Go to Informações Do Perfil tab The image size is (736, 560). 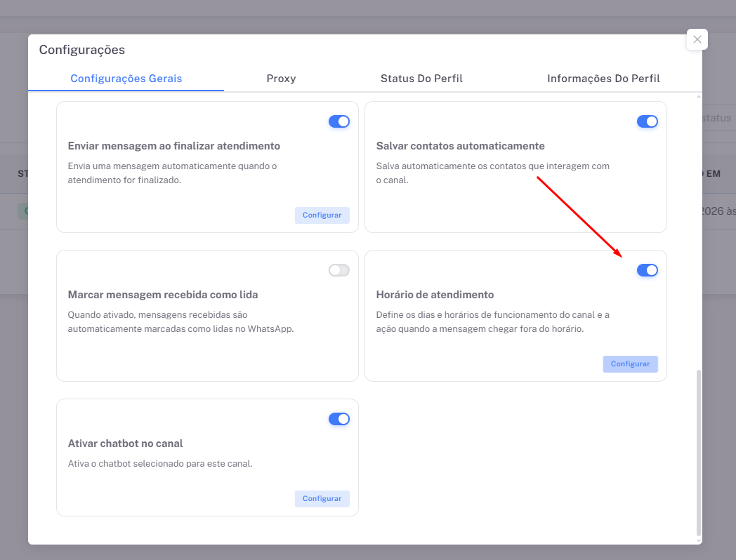(x=603, y=79)
